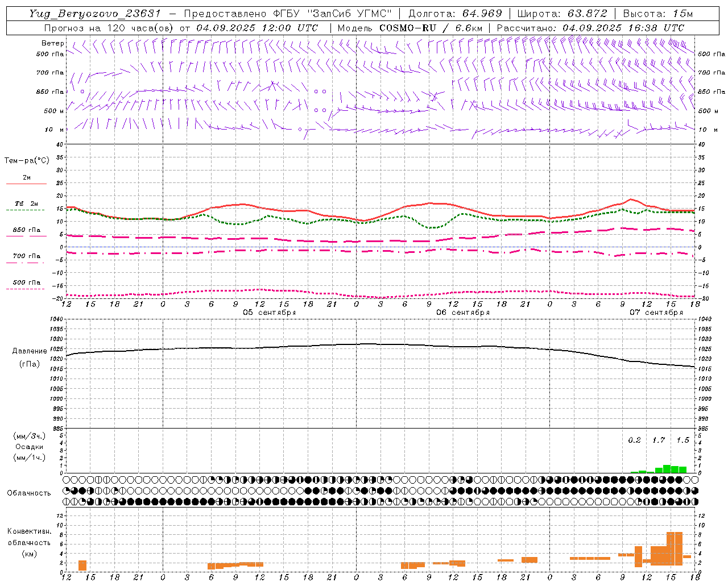Click the date label 06 сентября
The image size is (728, 582).
pos(463,313)
